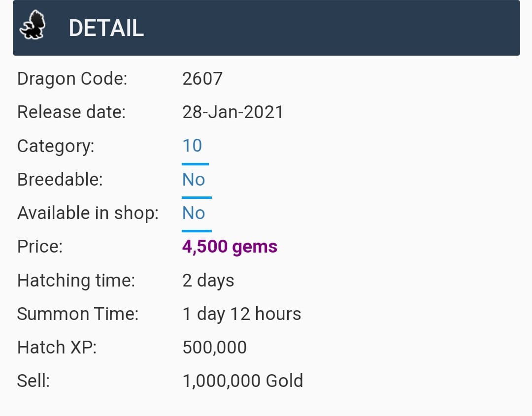Select the Hatch XP 500,000 value
Image resolution: width=532 pixels, height=416 pixels.
click(x=214, y=348)
